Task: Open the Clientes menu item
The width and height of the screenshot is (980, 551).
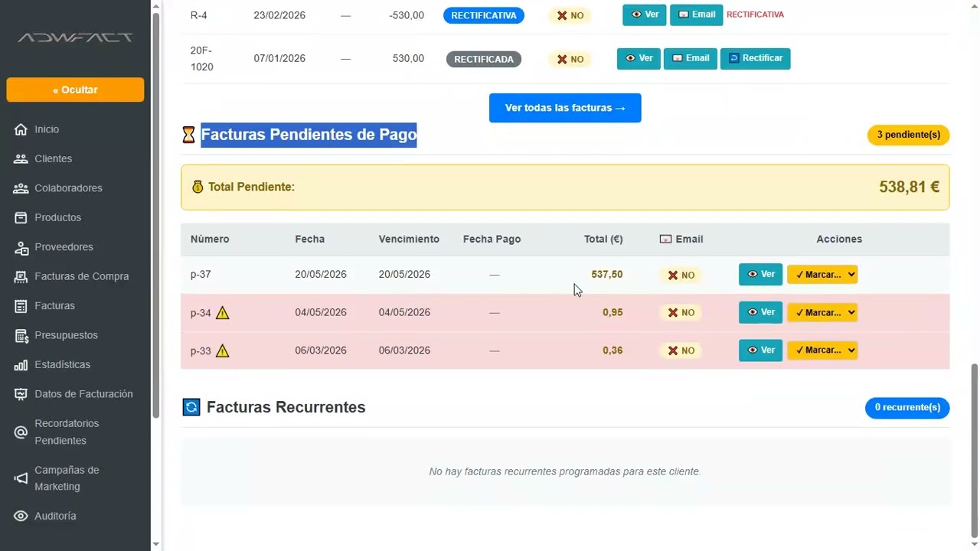Action: (53, 159)
